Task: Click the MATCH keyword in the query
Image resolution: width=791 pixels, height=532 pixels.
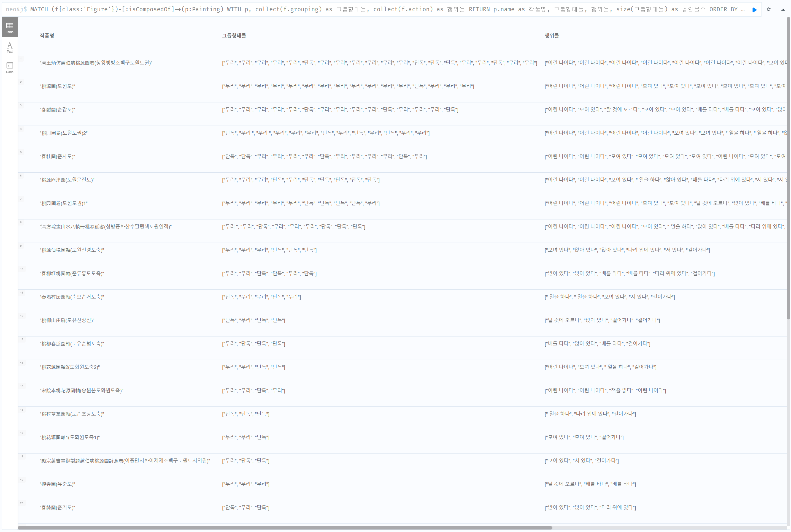Action: [39, 9]
